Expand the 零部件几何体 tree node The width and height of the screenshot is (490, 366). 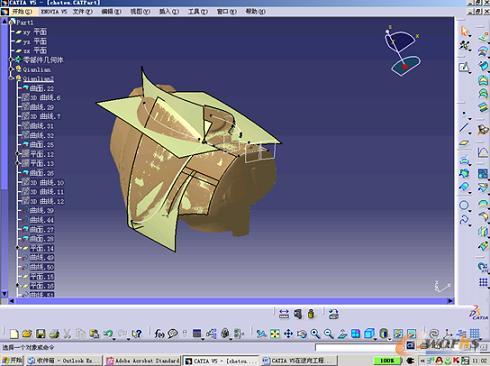pos(11,60)
